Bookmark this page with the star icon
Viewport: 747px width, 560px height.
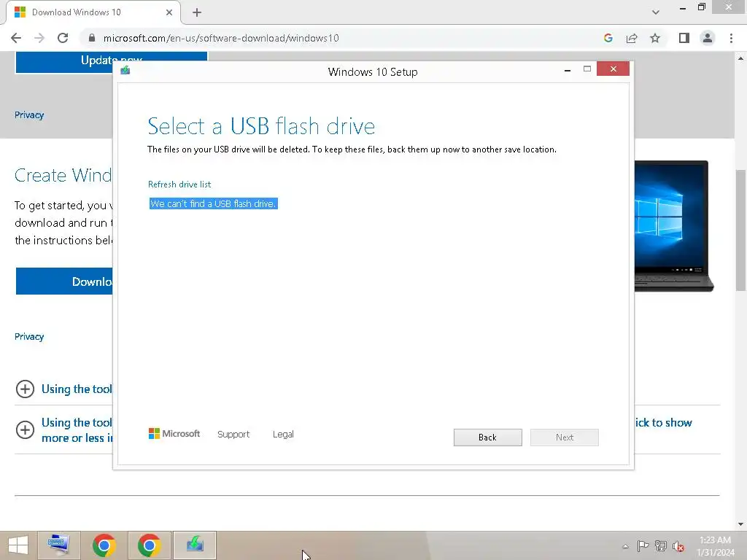point(655,38)
